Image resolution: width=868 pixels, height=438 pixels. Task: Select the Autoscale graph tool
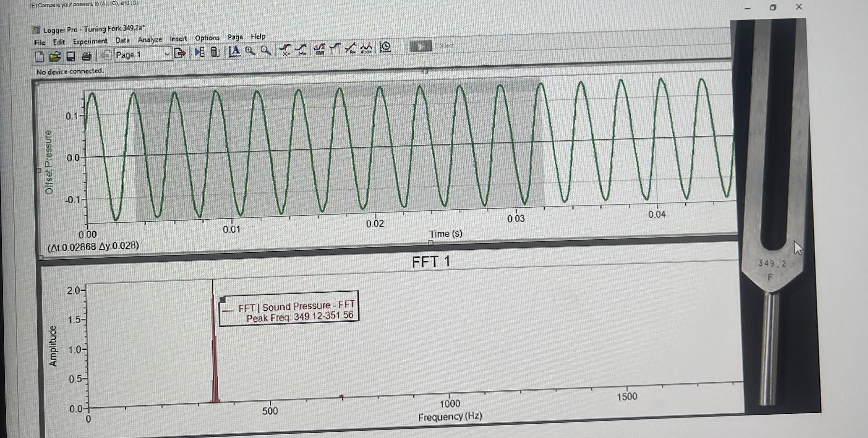click(x=234, y=50)
